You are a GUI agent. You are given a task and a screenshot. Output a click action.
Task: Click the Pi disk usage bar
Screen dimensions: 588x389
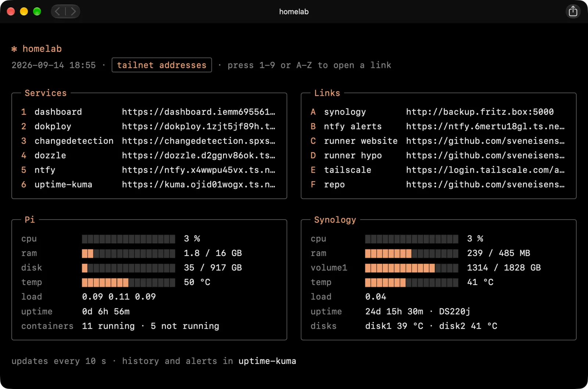coord(129,268)
